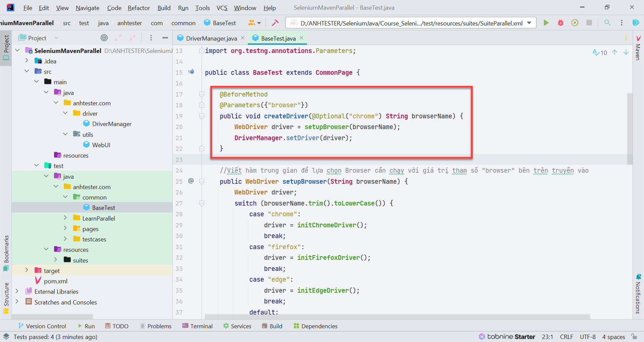This screenshot has height=342, width=644.
Task: Open the Navigate menu
Action: 87,8
